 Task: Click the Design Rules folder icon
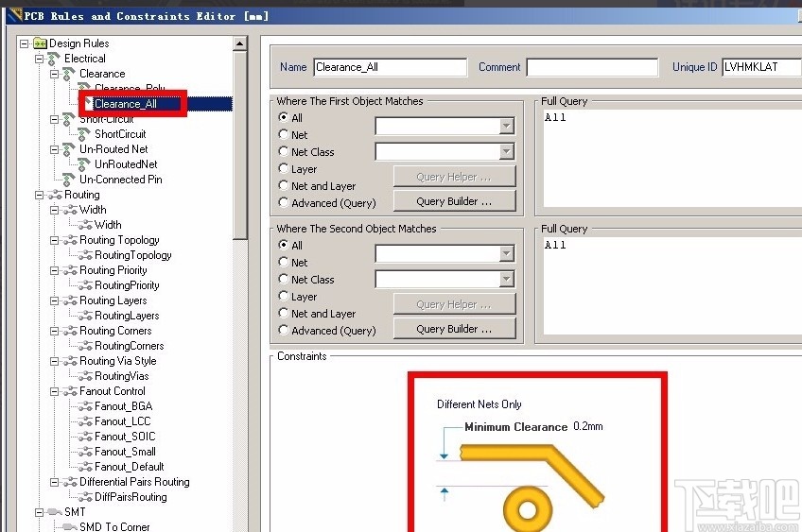click(40, 43)
